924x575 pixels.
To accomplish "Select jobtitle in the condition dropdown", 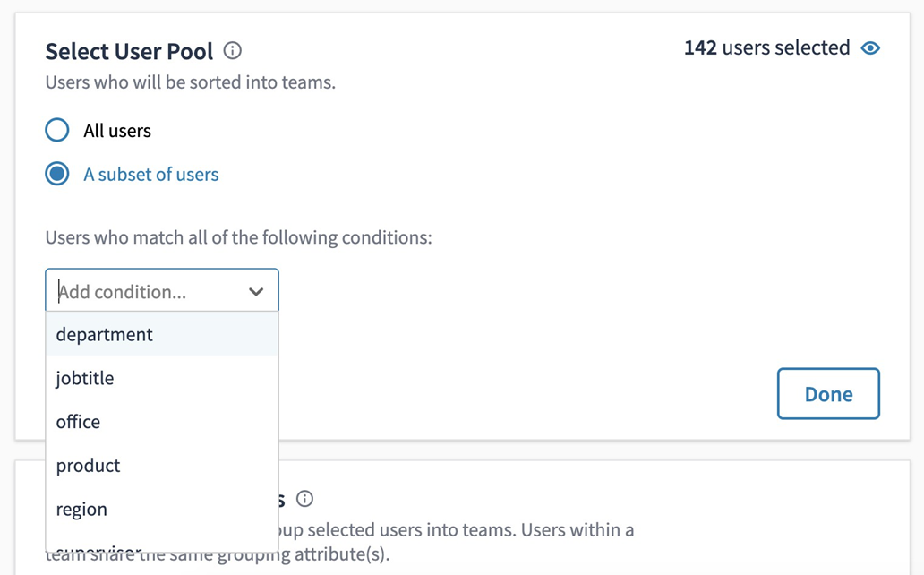I will pyautogui.click(x=85, y=378).
